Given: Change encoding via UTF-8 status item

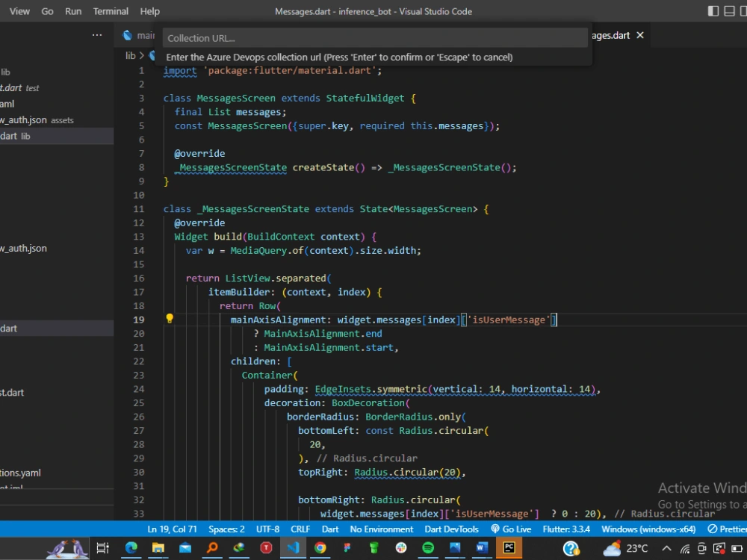Looking at the screenshot, I should click(267, 529).
